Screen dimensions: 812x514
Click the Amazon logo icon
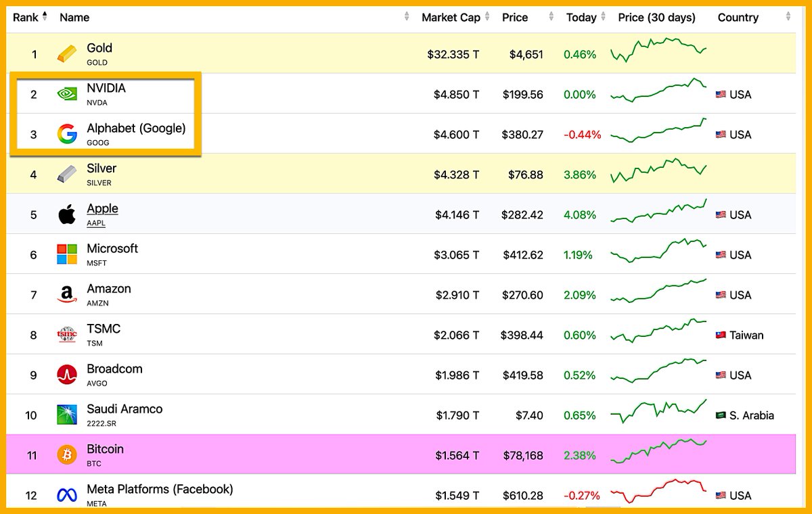(x=66, y=294)
